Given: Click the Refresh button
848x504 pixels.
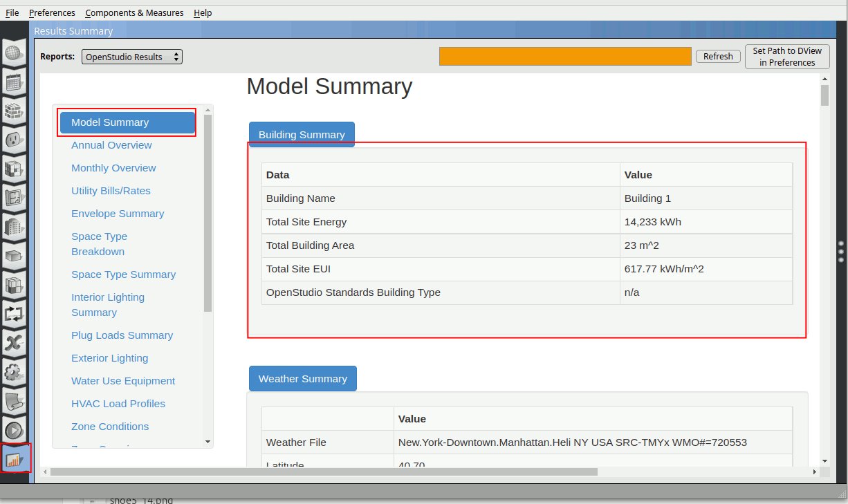Looking at the screenshot, I should (718, 57).
